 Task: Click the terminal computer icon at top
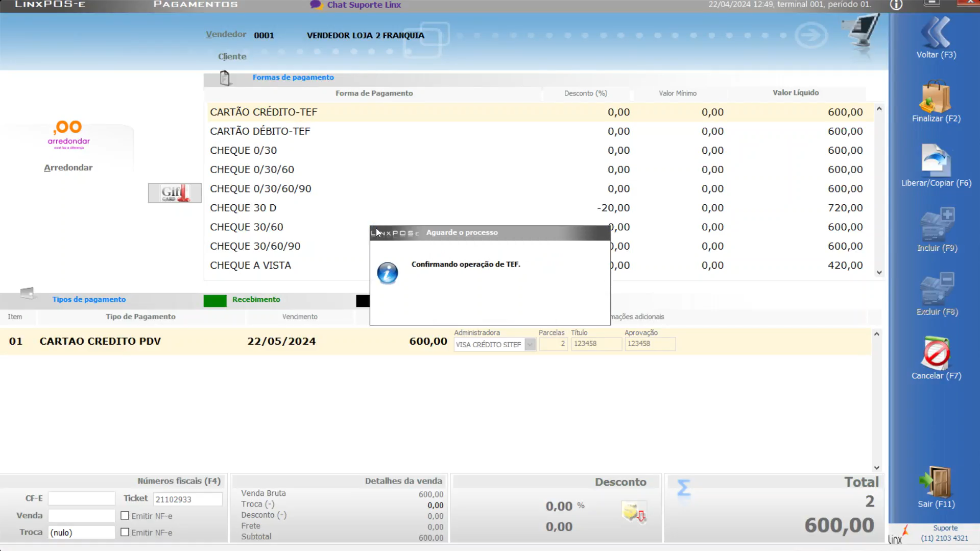pos(862,32)
